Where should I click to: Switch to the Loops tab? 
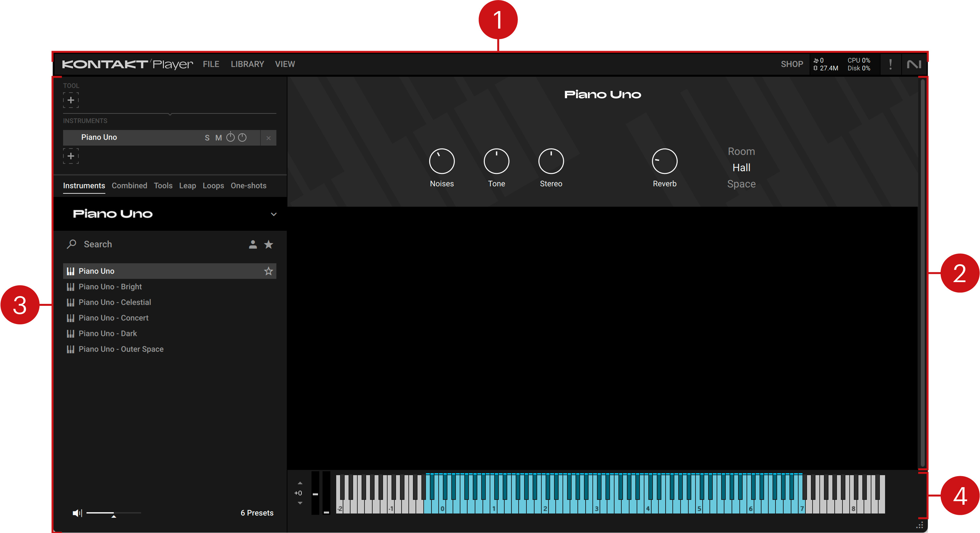(211, 186)
